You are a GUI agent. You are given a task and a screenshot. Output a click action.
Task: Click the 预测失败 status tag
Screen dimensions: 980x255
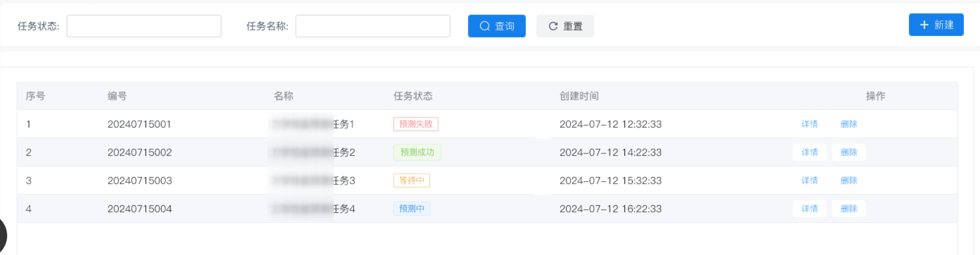point(416,124)
